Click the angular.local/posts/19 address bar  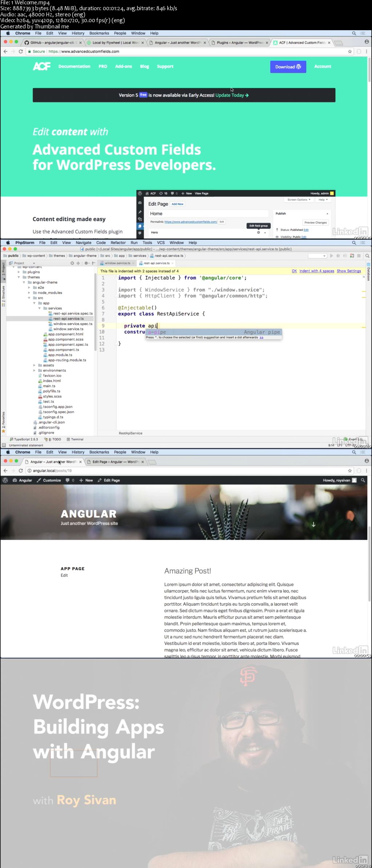(185, 471)
